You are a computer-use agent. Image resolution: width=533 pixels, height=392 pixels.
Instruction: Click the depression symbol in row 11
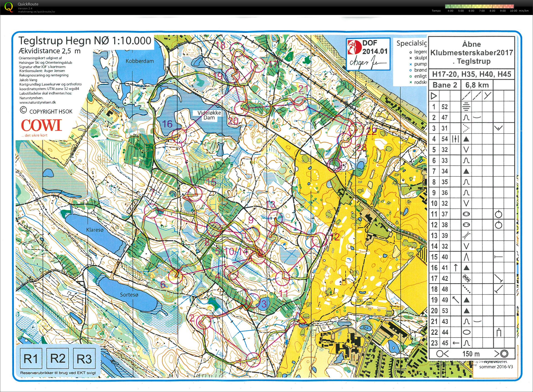[x=466, y=214]
